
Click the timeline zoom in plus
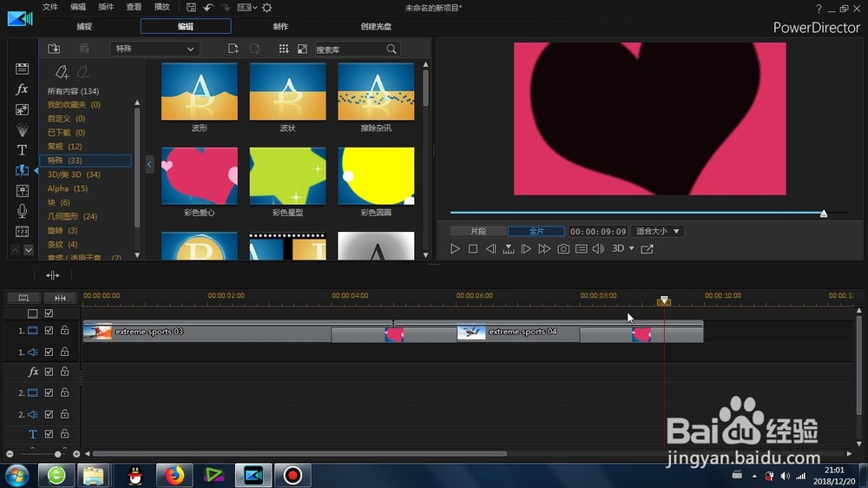(76, 453)
